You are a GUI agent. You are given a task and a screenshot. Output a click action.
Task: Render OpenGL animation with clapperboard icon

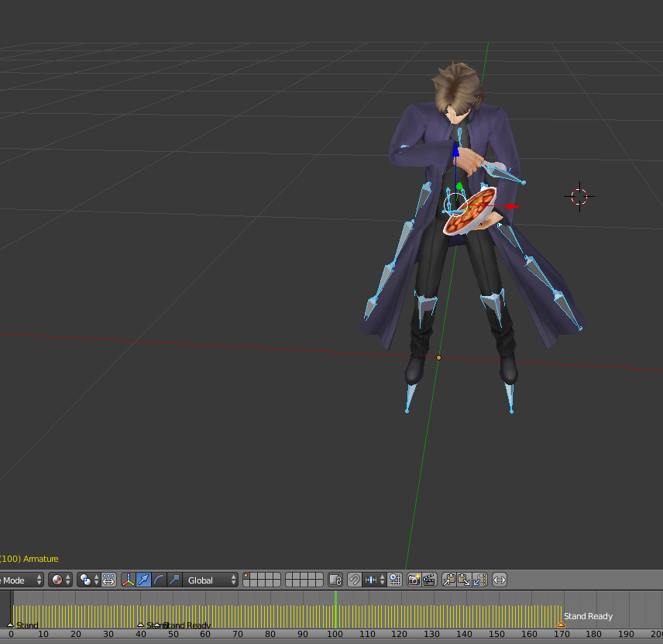point(429,580)
